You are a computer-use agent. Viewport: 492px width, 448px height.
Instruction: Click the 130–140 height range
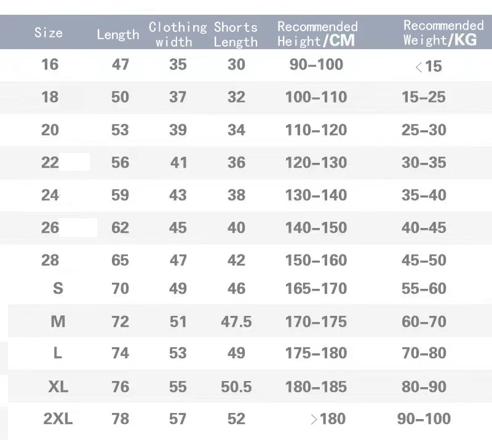[316, 195]
